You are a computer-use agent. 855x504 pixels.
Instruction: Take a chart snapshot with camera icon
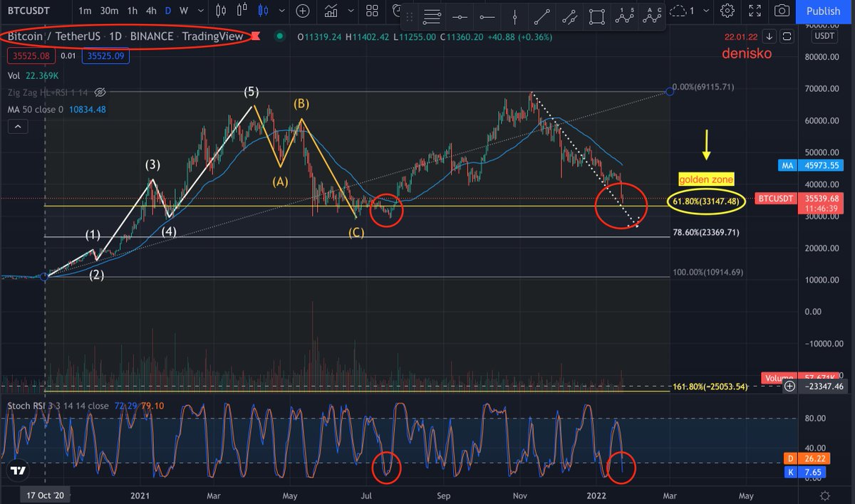tap(782, 11)
